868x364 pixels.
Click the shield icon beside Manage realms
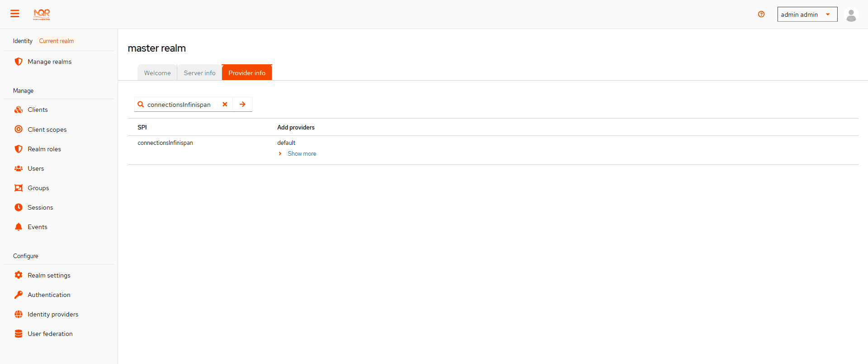19,62
